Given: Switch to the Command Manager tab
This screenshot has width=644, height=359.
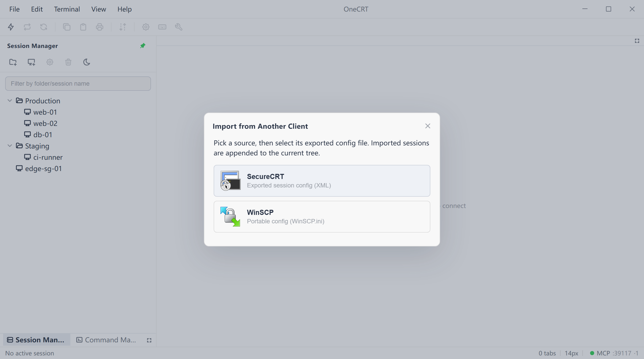Looking at the screenshot, I should coord(106,340).
